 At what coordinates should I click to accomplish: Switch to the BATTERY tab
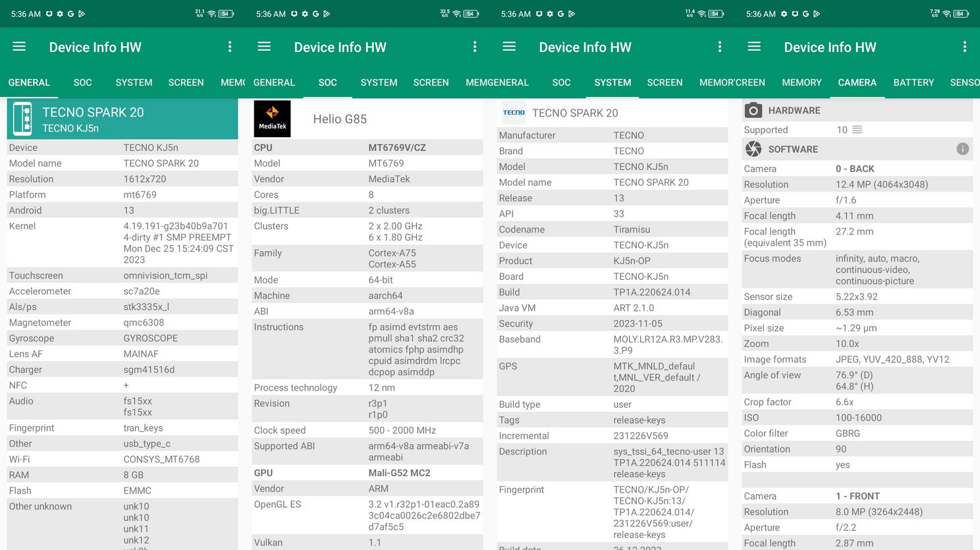point(913,82)
